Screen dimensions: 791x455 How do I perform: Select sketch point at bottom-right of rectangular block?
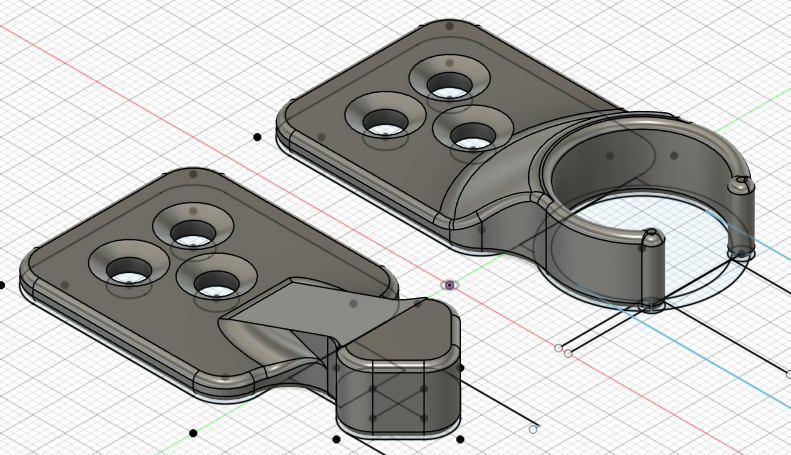[460, 439]
